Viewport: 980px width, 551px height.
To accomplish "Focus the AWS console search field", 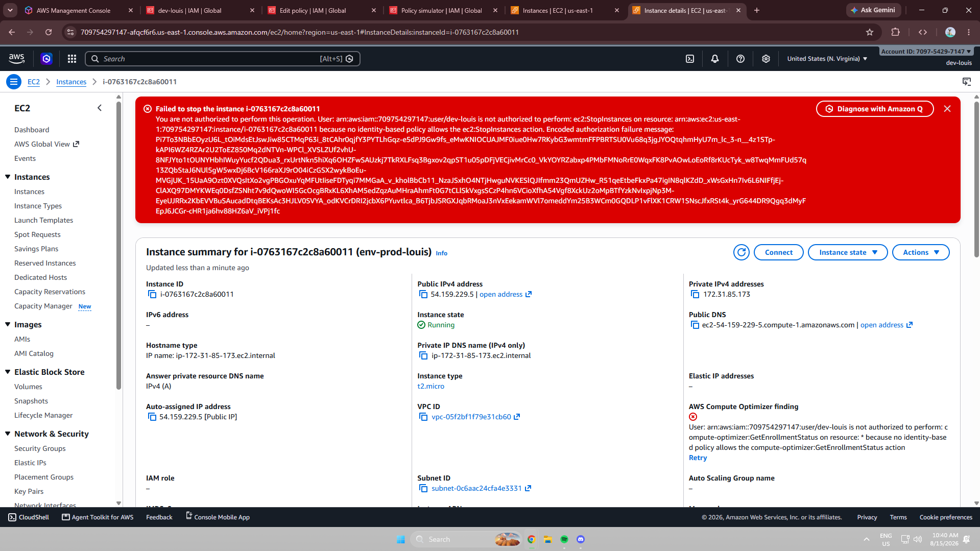I will [222, 59].
